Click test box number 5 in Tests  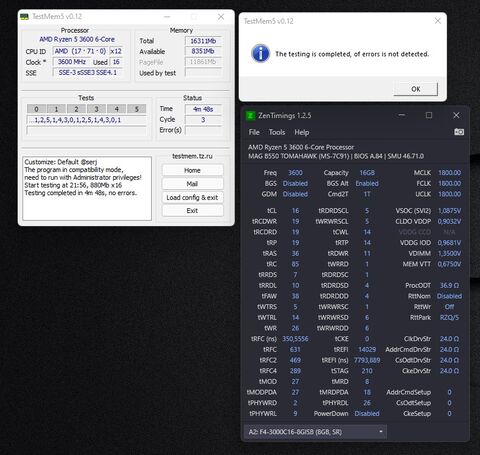[x=136, y=109]
